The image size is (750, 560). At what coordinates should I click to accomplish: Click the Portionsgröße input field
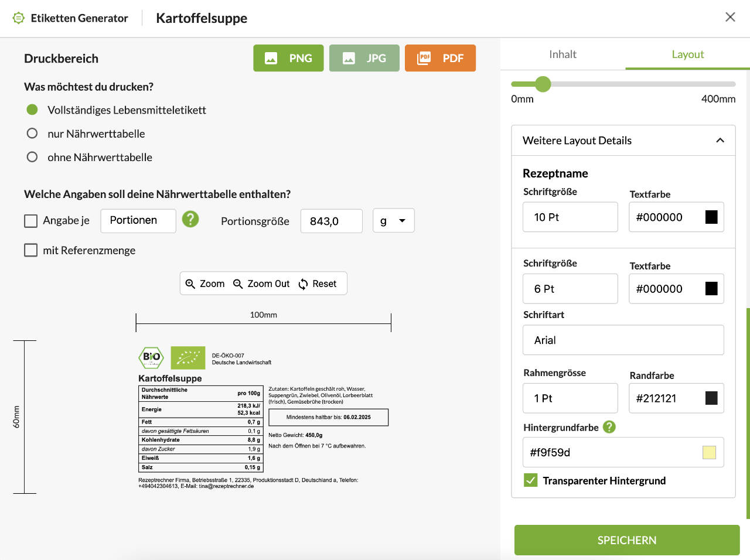click(331, 221)
